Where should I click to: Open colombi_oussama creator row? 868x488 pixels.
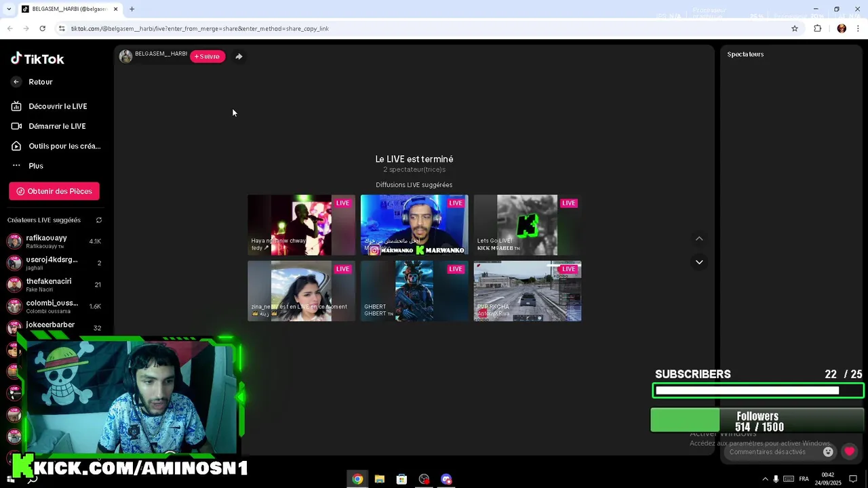click(54, 306)
